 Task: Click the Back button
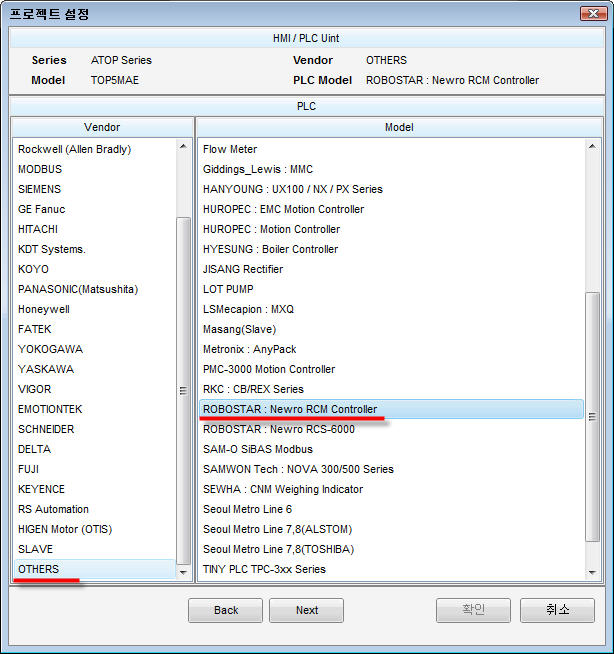click(x=225, y=610)
